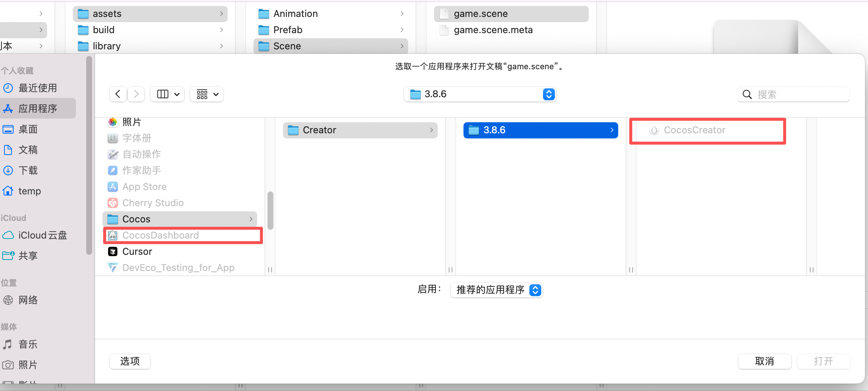
Task: Select 文稿 in the sidebar
Action: [38, 150]
